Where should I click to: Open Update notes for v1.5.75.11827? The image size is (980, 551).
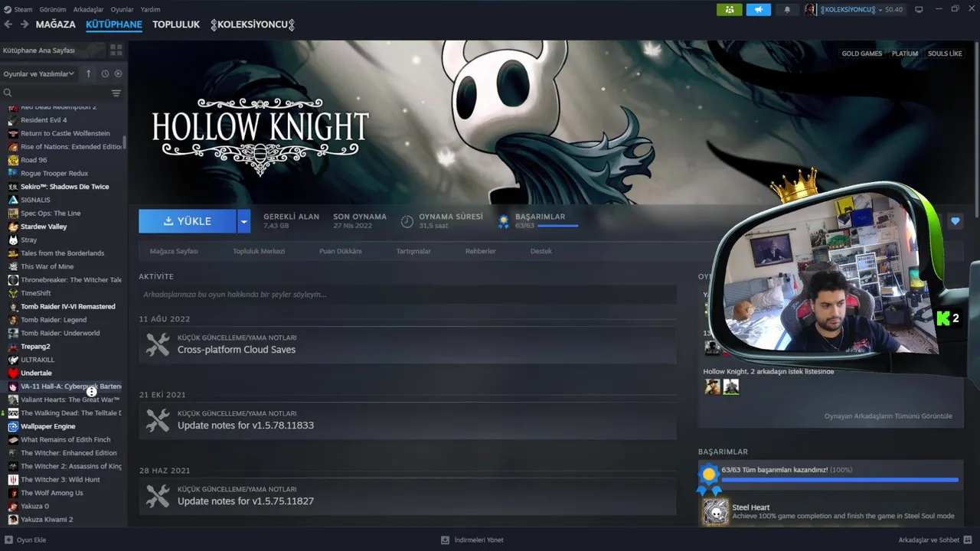coord(407,496)
